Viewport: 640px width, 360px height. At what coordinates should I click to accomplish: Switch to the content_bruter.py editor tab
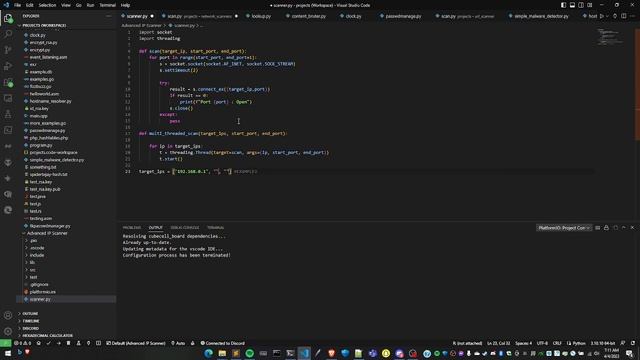309,16
